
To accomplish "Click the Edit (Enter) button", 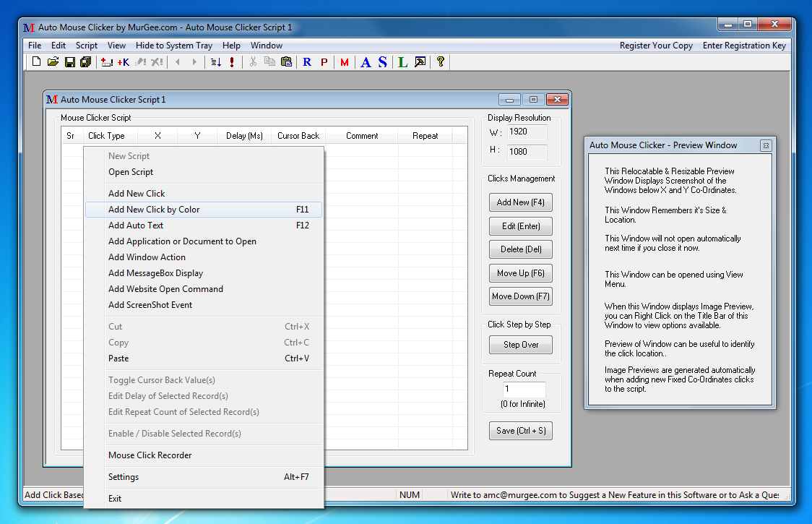I will coord(521,226).
